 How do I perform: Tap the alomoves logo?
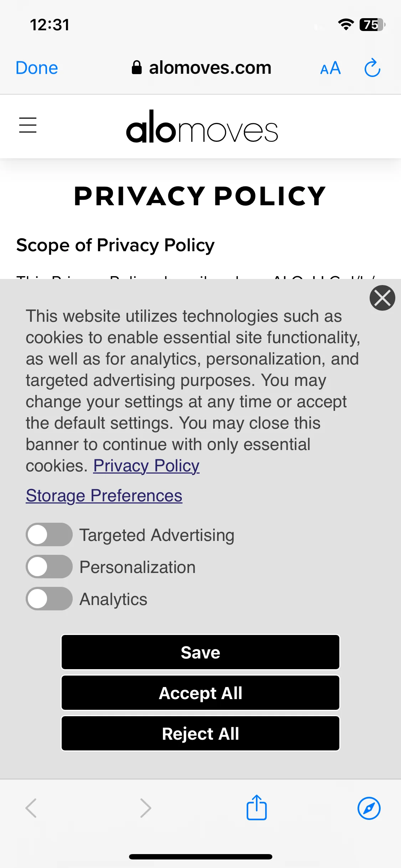[x=202, y=126]
